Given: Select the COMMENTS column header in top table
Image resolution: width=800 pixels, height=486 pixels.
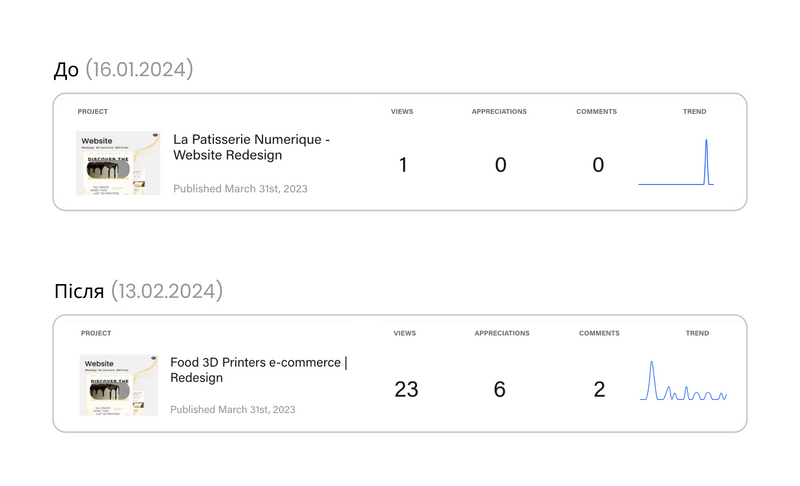Looking at the screenshot, I should [596, 111].
